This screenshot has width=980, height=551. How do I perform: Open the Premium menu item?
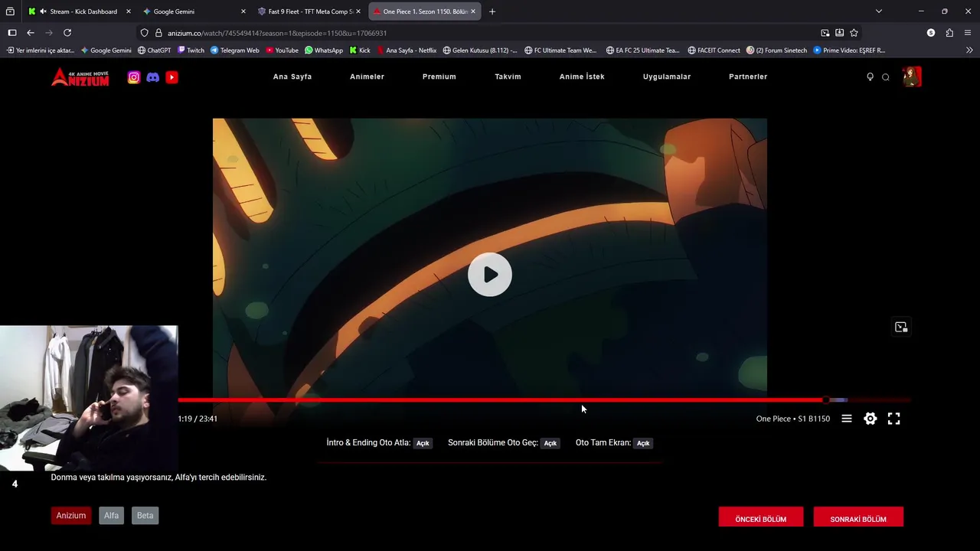coord(439,77)
